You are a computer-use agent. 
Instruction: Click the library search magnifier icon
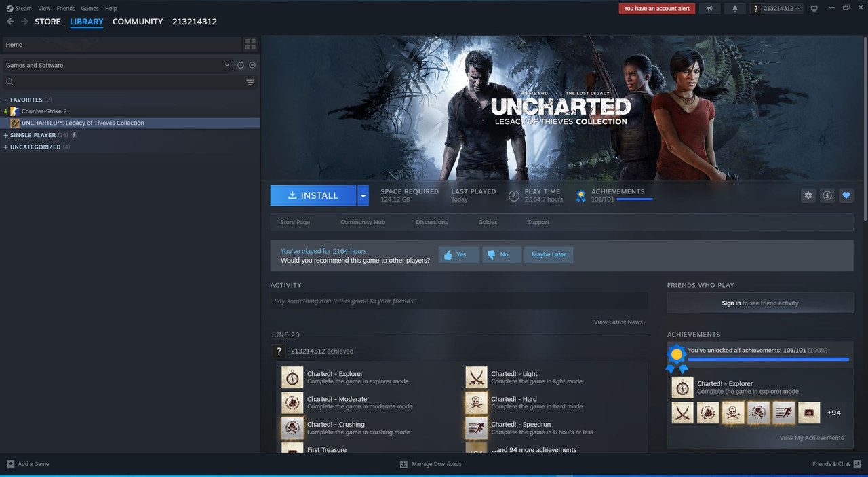click(10, 82)
